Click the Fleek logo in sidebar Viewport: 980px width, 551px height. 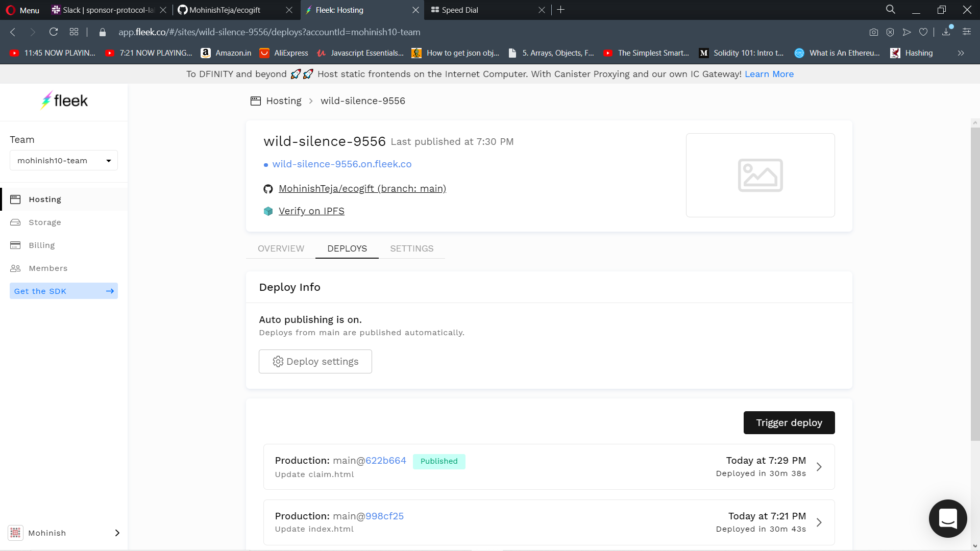pos(64,101)
